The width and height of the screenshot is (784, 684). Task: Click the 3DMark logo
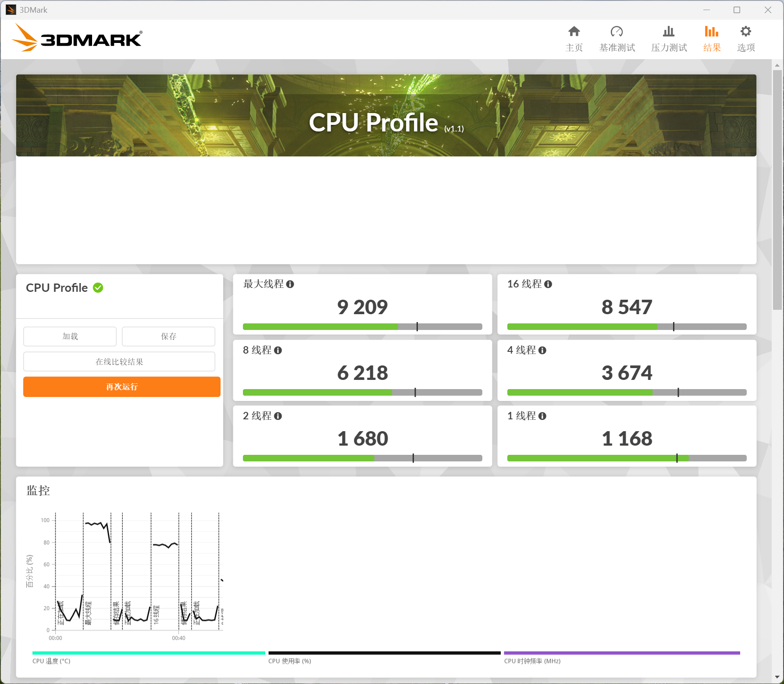click(77, 38)
